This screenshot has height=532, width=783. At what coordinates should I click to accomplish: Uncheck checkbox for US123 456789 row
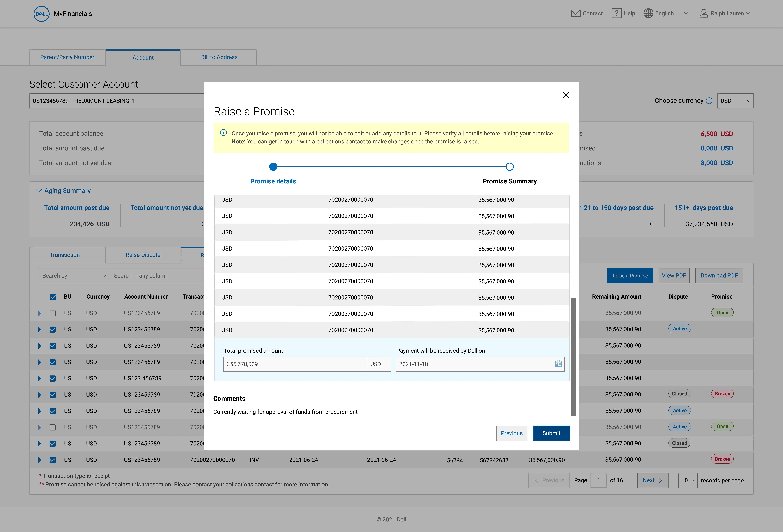coord(53,378)
